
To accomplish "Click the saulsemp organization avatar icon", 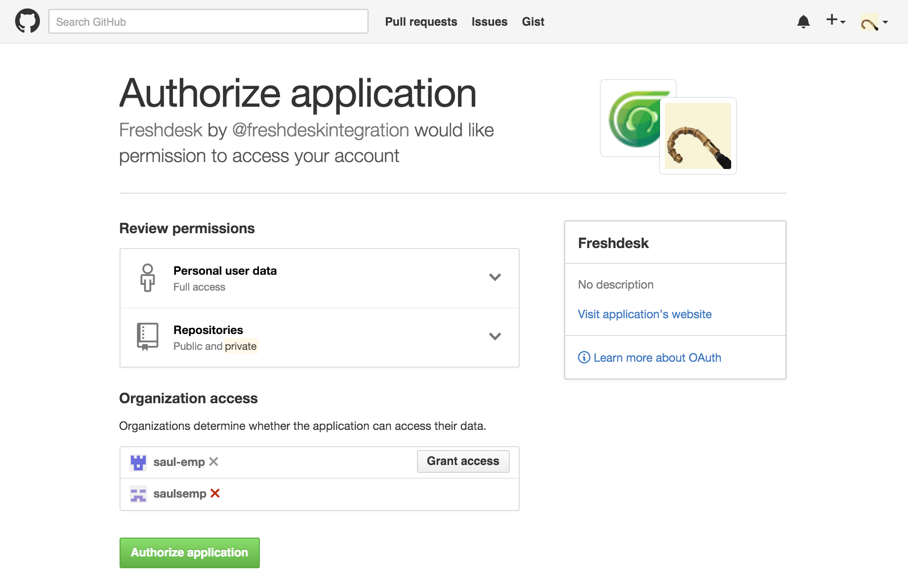I will tap(138, 494).
